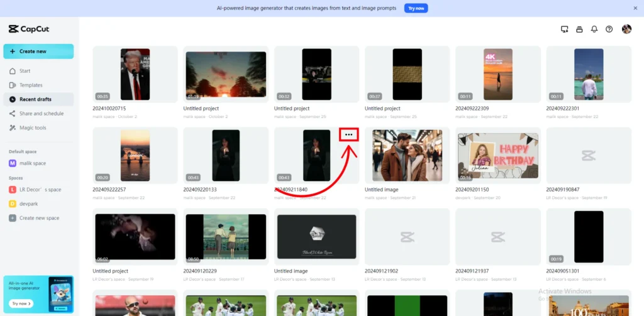Open Templates in the sidebar
644x316 pixels.
(30, 85)
